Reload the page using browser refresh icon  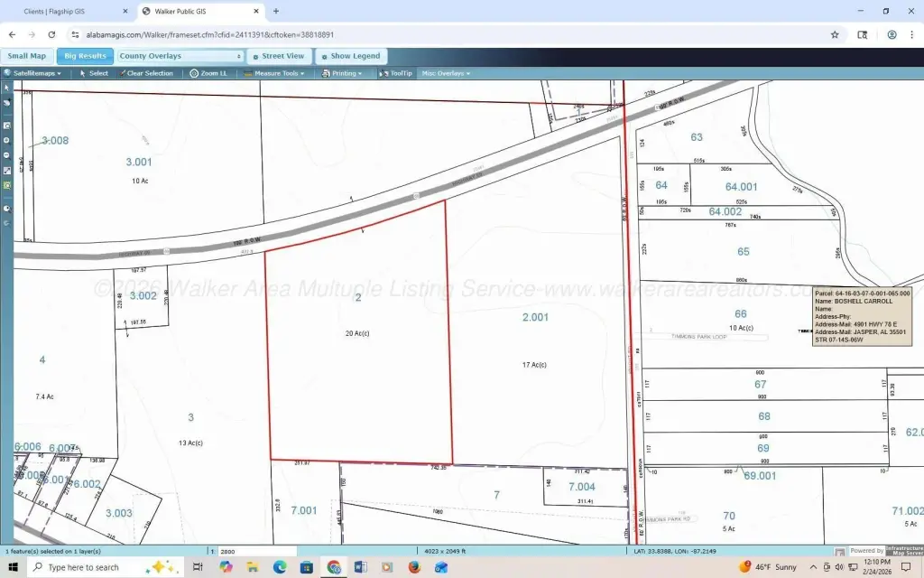coord(51,34)
